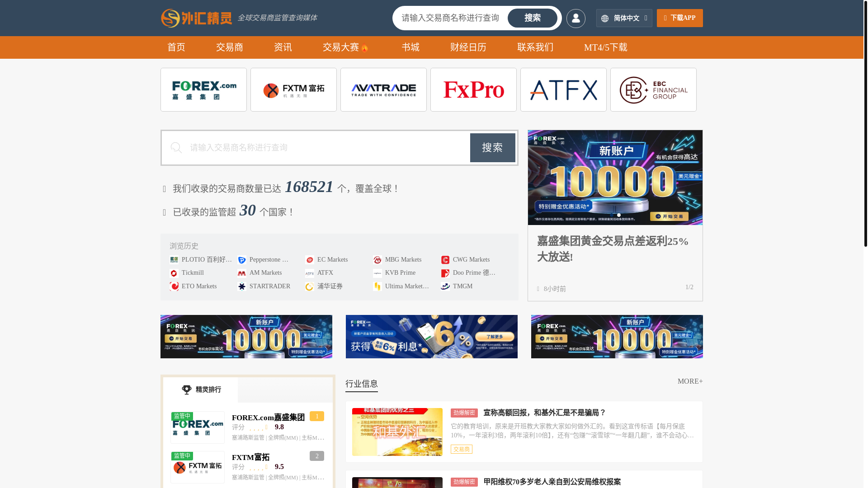Open Ultima Markets from browsing history
This screenshot has width=868, height=488.
401,286
